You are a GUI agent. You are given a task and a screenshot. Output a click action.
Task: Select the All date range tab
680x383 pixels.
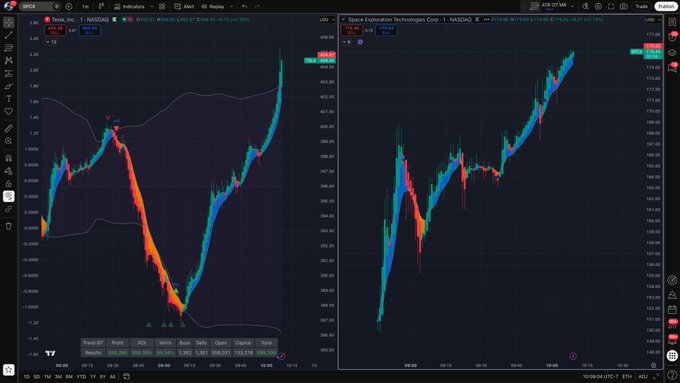[112, 376]
